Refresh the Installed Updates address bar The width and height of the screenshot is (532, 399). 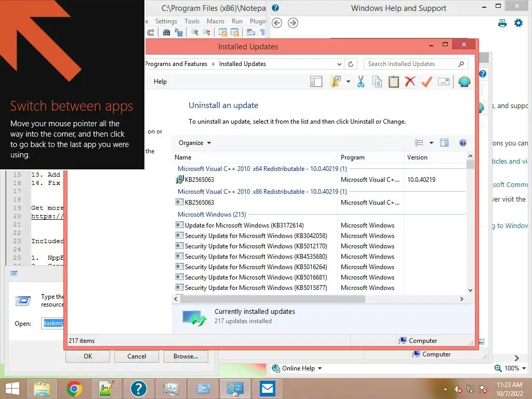click(x=351, y=64)
